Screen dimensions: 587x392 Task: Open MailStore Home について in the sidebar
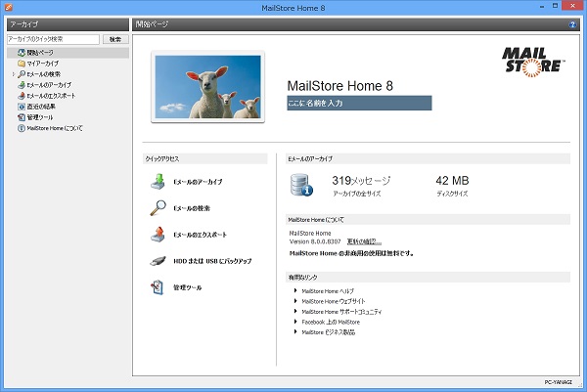pyautogui.click(x=53, y=128)
